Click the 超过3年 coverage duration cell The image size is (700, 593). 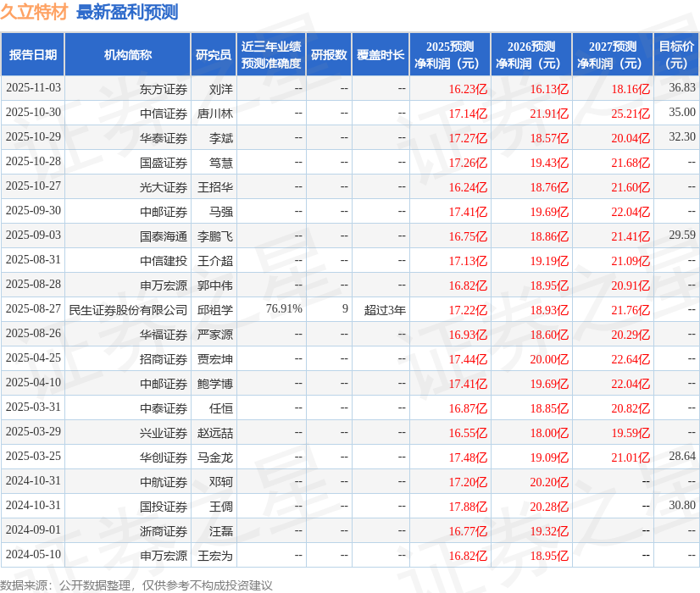click(x=382, y=309)
